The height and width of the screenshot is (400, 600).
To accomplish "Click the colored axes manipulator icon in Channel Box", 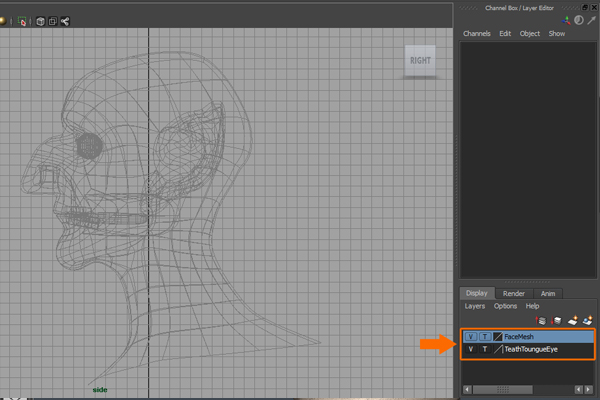I will coord(566,20).
